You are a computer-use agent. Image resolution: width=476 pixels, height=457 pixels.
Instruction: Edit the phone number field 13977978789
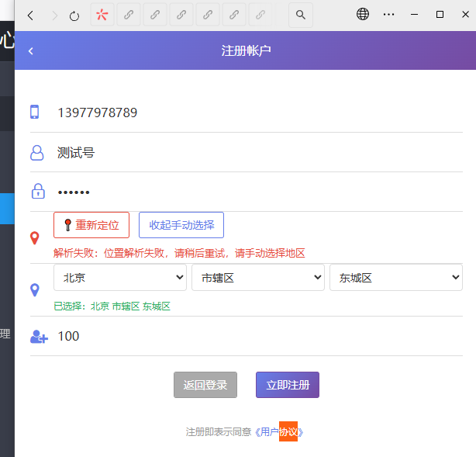[x=260, y=113]
